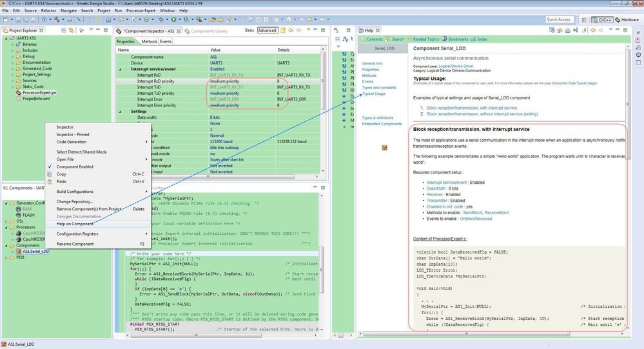Click the Component Inspector forward arrow icon

(x=299, y=30)
